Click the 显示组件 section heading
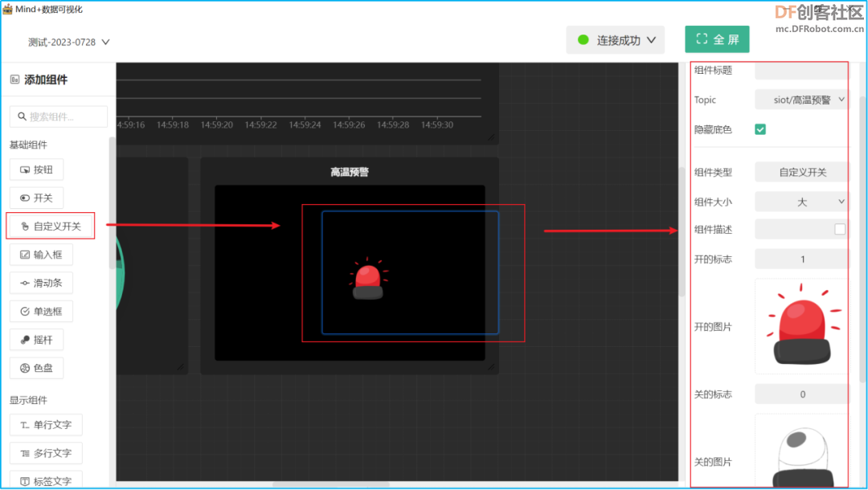The image size is (868, 490). 28,400
